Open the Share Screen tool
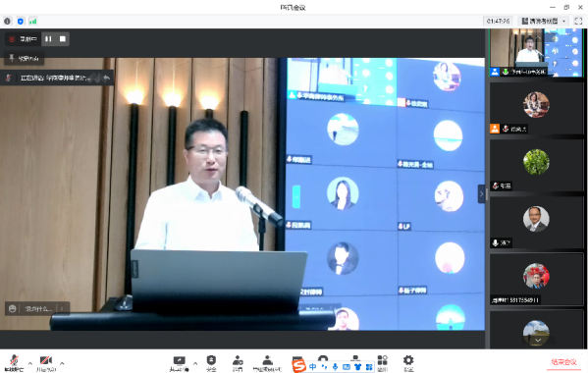 tap(180, 363)
